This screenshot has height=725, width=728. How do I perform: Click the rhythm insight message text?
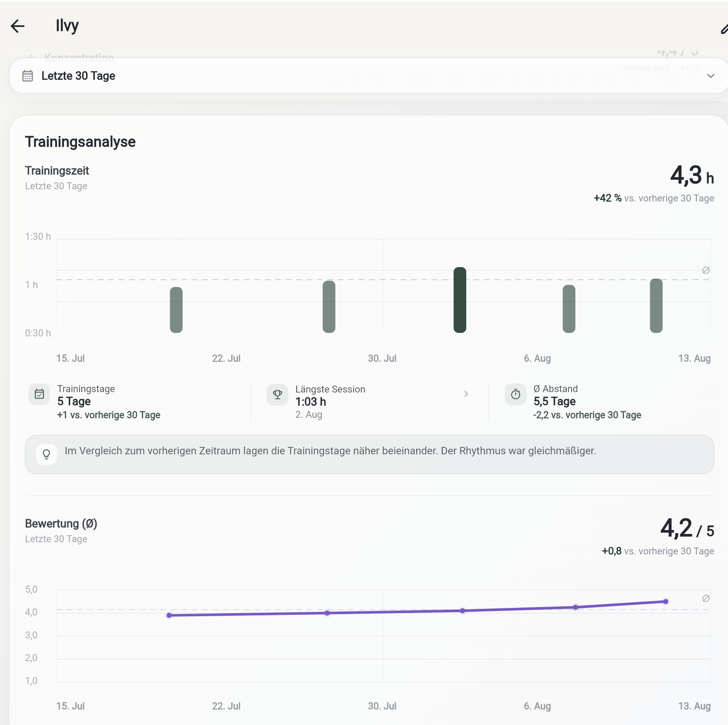[331, 451]
